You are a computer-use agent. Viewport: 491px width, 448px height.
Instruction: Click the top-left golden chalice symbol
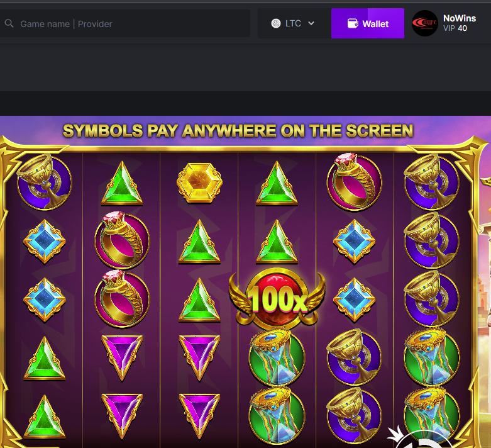coord(44,182)
